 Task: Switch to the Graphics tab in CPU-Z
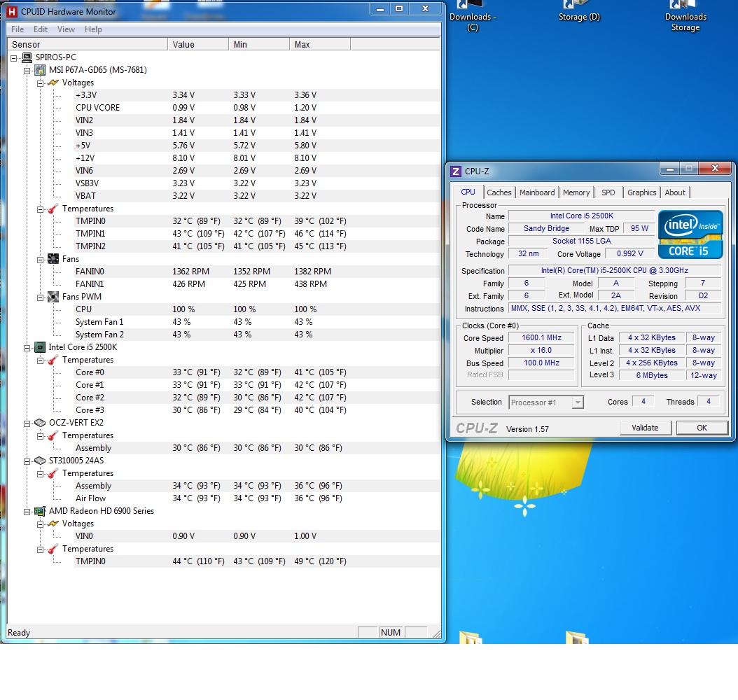[641, 192]
